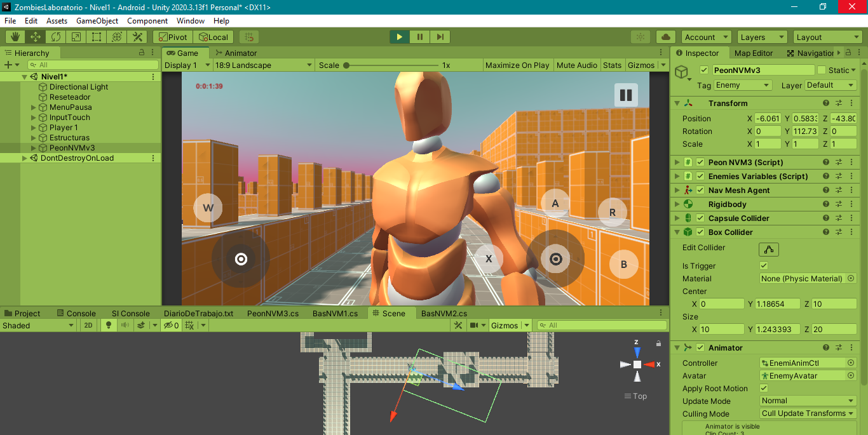Toggle the Stats overlay
Image resolution: width=868 pixels, height=435 pixels.
pyautogui.click(x=613, y=65)
